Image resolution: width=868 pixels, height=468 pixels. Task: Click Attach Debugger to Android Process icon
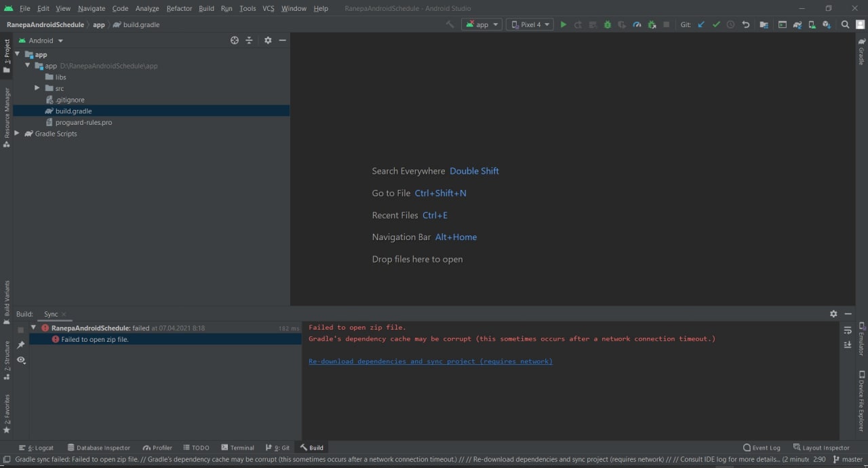click(x=652, y=24)
